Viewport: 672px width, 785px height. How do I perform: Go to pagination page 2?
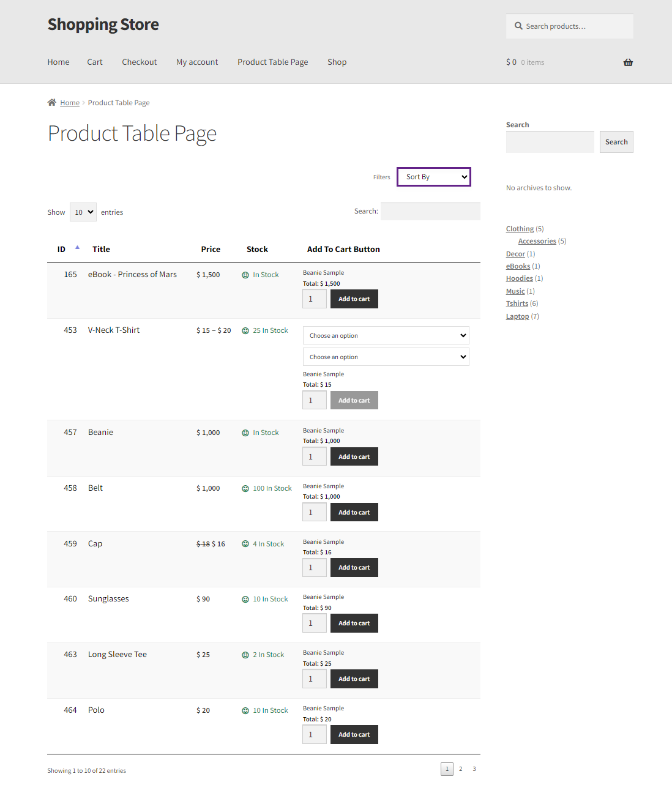(461, 769)
